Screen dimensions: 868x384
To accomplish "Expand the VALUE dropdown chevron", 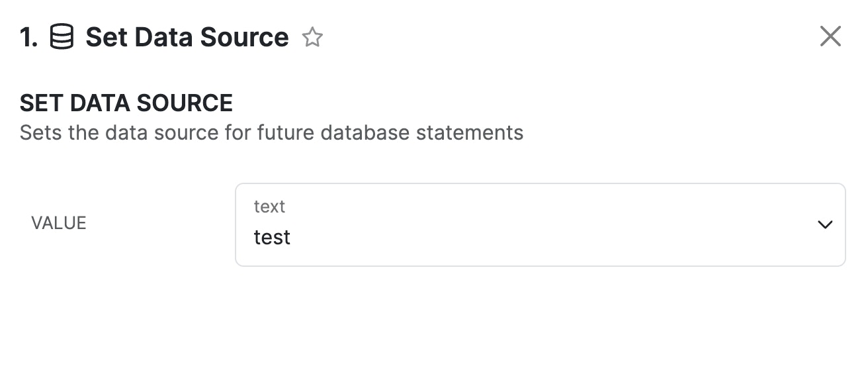I will tap(825, 225).
